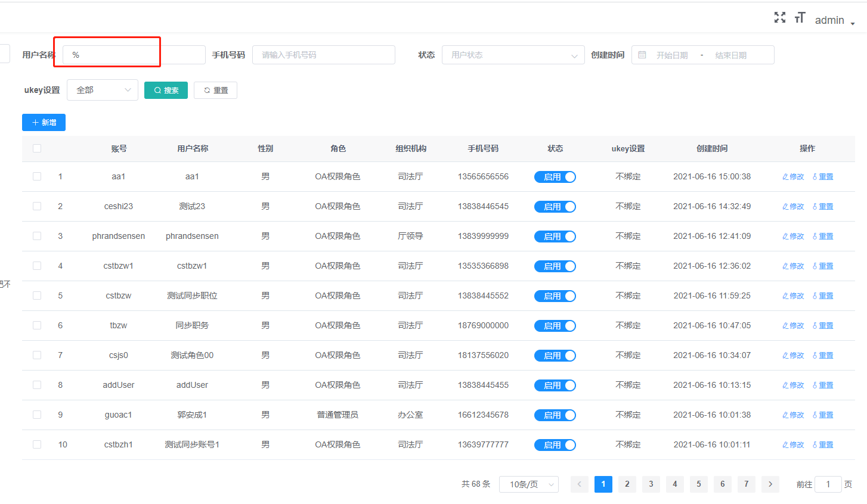The image size is (867, 504).
Task: Open the admin user menu
Action: coord(835,20)
